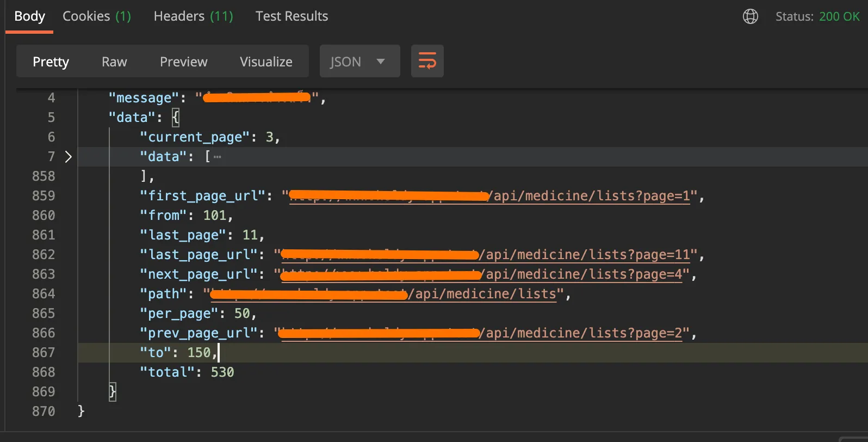Select the Raw view mode
Viewport: 868px width, 442px height.
pyautogui.click(x=114, y=62)
